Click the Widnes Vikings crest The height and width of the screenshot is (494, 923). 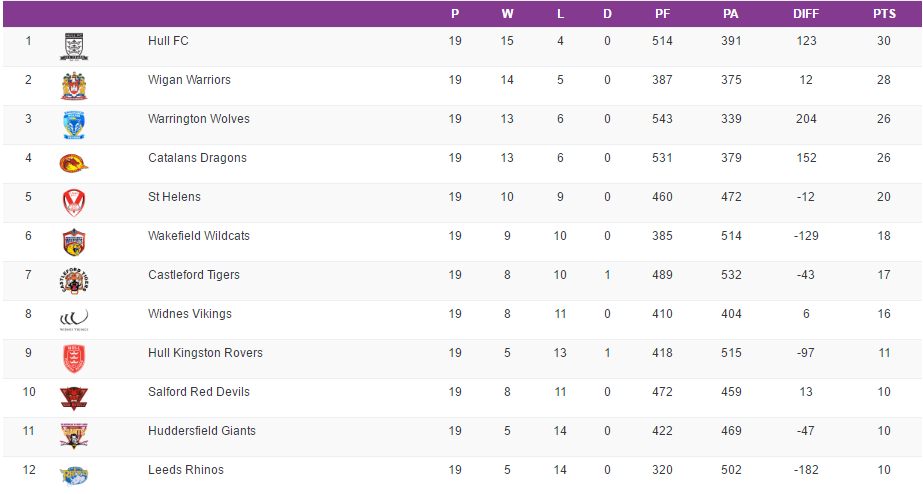74,319
